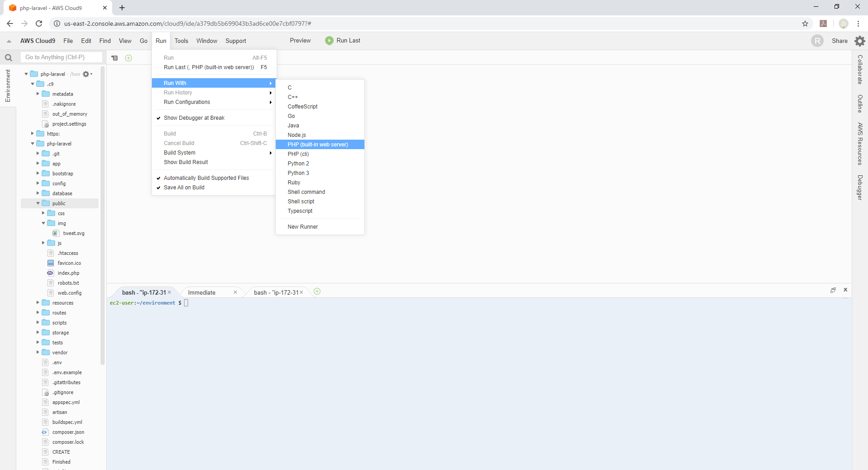868x470 pixels.
Task: Toggle the Environment side panel
Action: pyautogui.click(x=8, y=85)
